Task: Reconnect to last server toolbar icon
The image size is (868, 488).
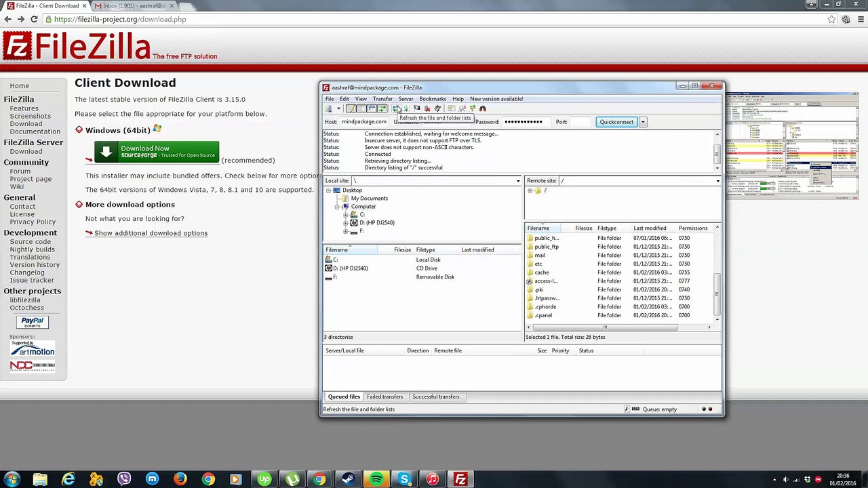Action: pos(437,108)
